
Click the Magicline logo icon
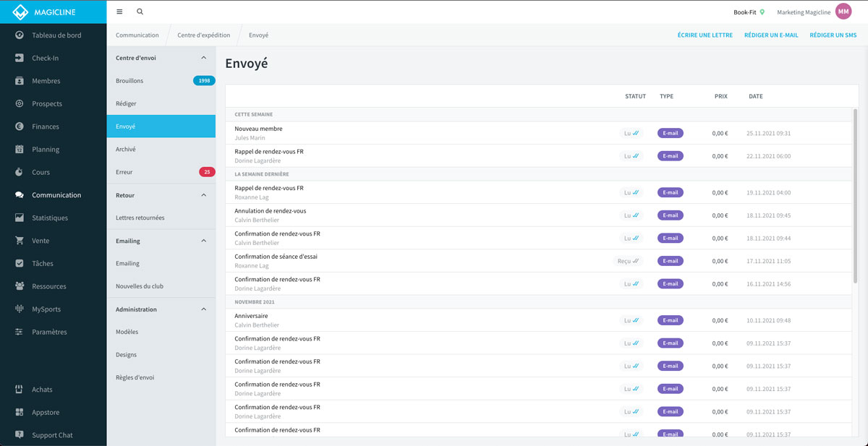20,12
